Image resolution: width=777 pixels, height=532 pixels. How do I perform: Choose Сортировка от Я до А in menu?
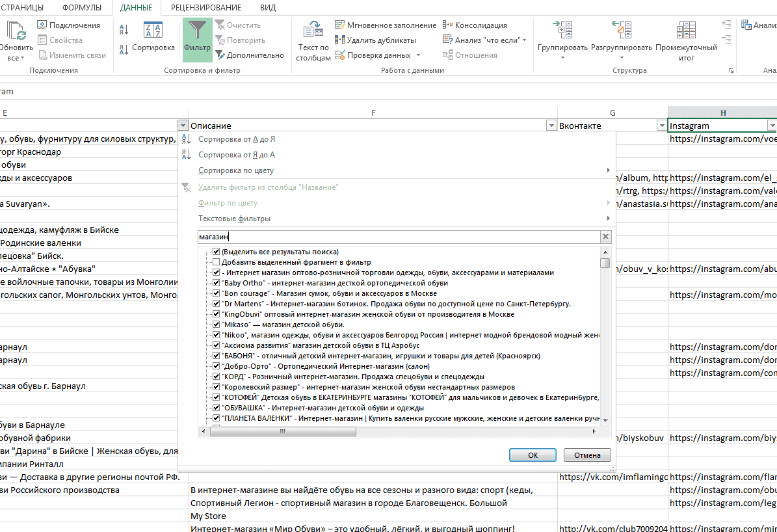(237, 155)
